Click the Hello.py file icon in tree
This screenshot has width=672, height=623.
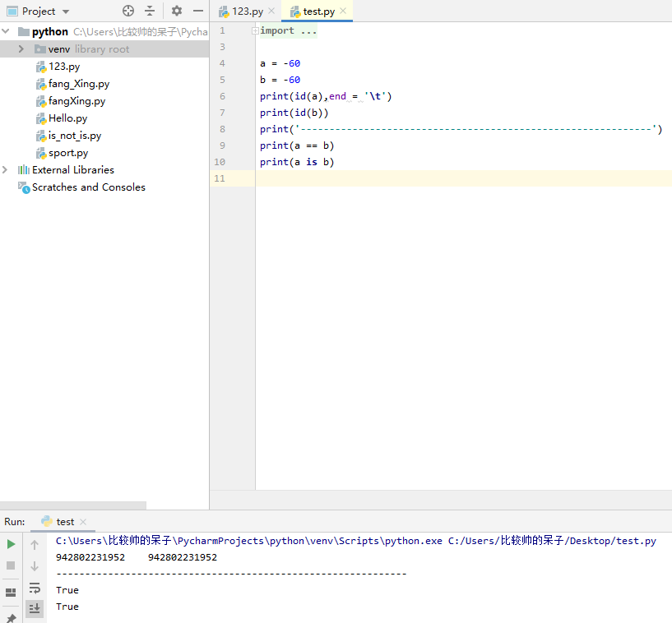coord(41,118)
